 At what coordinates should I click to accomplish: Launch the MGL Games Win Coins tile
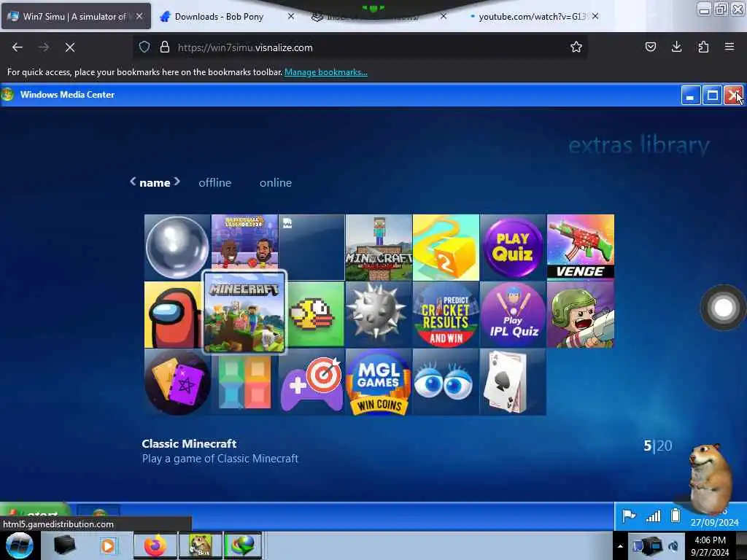pyautogui.click(x=379, y=382)
